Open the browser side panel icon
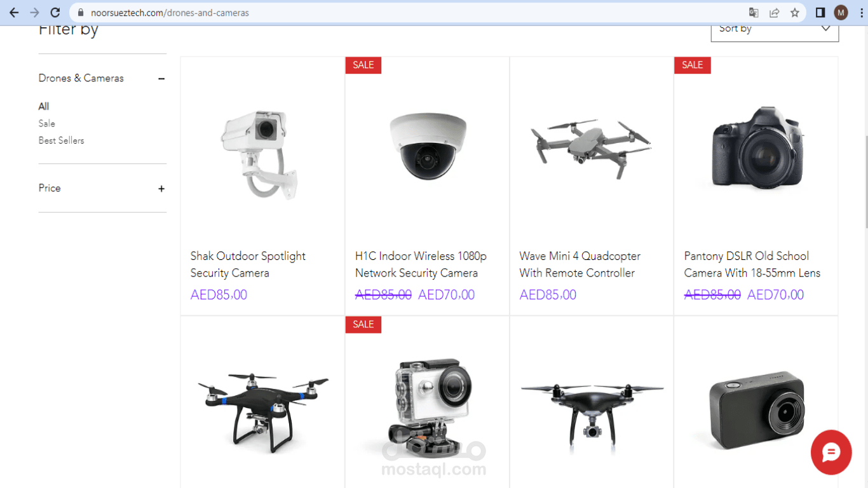The image size is (868, 488). (x=820, y=13)
